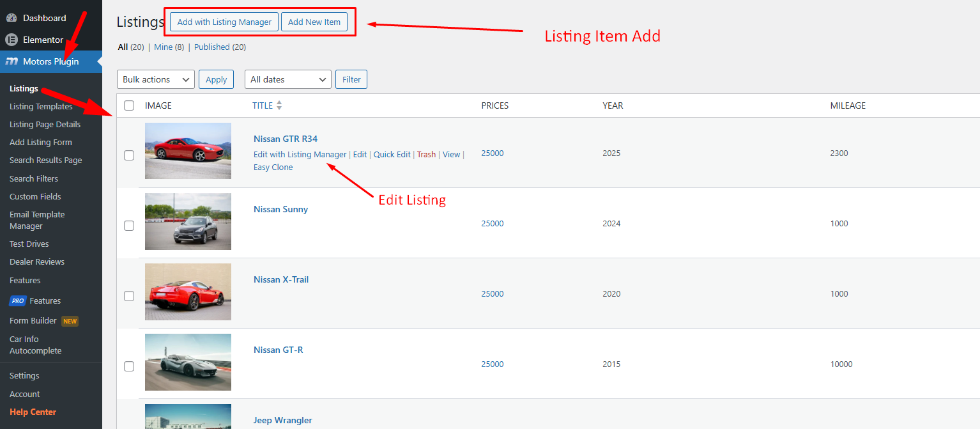Click the Dashboard gauge icon
Image resolution: width=980 pixels, height=429 pixels.
click(x=11, y=18)
